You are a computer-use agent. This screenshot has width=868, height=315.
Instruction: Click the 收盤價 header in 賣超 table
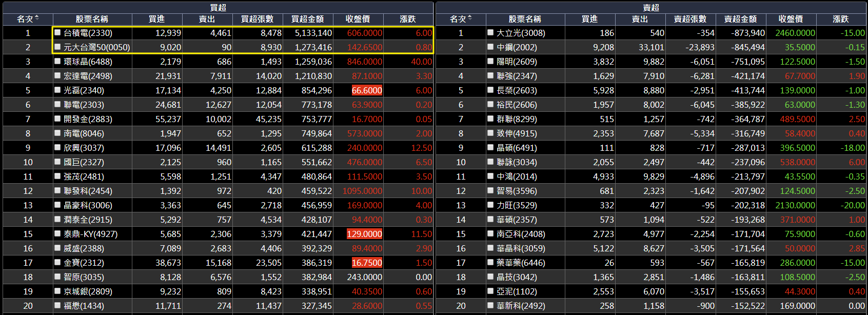tap(791, 19)
